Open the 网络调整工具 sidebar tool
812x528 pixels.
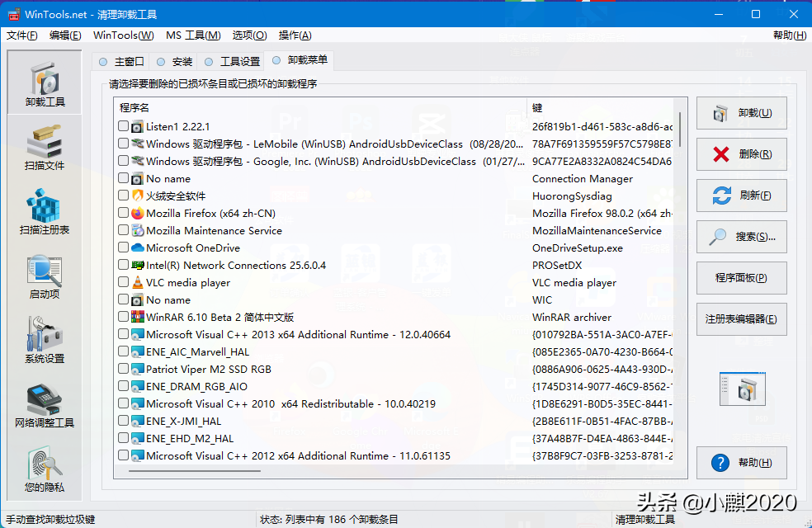pyautogui.click(x=45, y=405)
